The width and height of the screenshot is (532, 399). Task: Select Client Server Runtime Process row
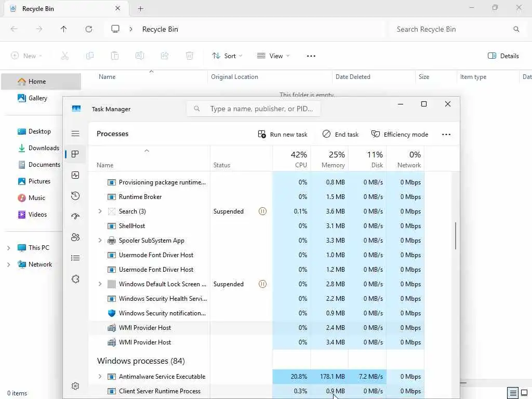[x=257, y=391]
